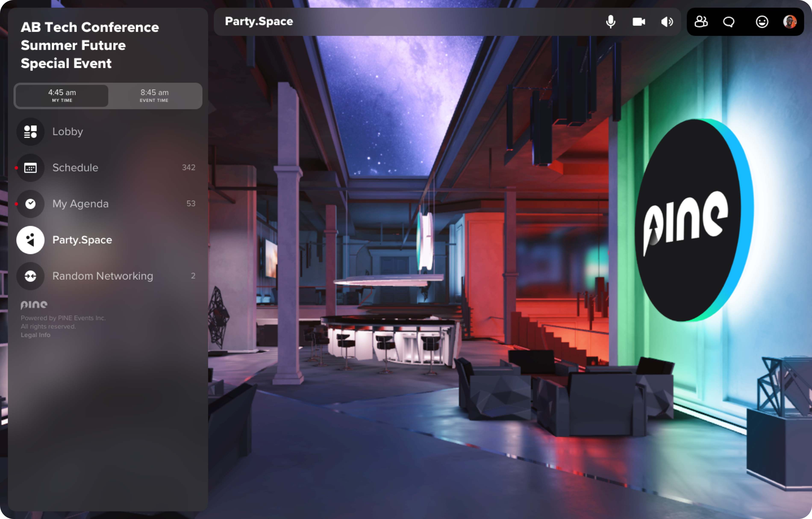Switch to 8:45 am Event Time
812x519 pixels.
pos(154,95)
